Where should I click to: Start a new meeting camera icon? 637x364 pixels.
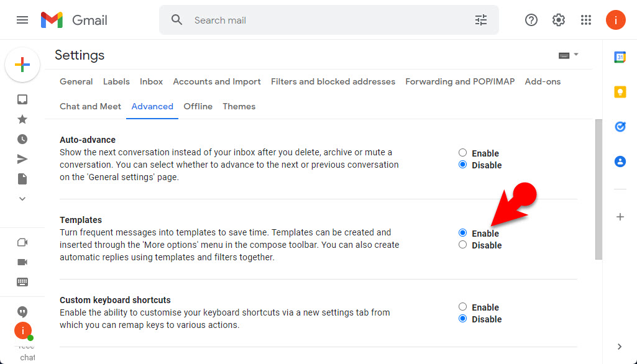tap(22, 242)
